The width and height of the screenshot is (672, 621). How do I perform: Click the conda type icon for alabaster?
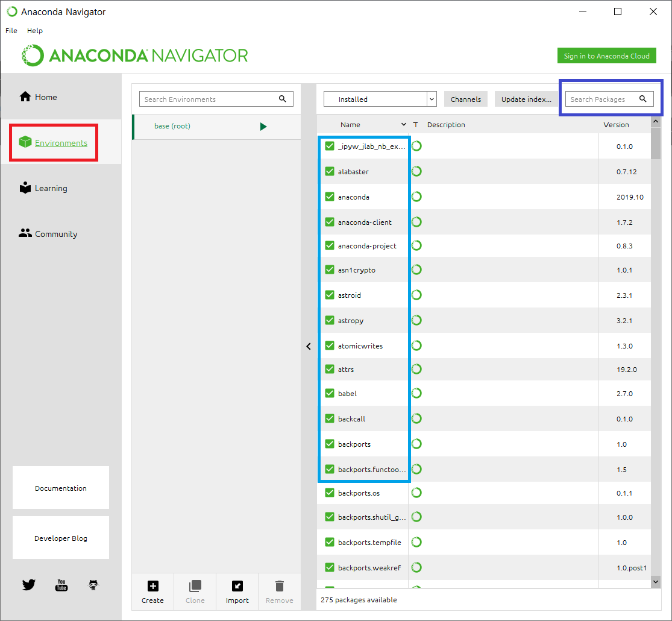point(416,172)
